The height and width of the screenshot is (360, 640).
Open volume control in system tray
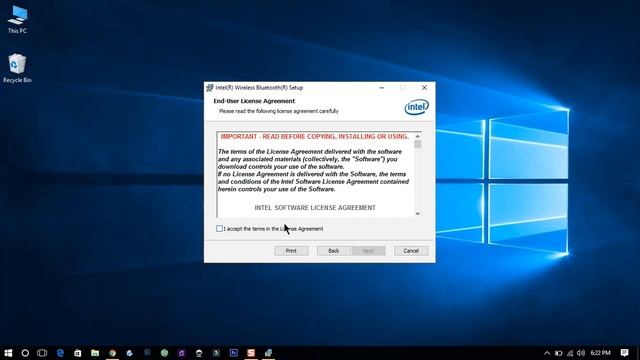(581, 353)
